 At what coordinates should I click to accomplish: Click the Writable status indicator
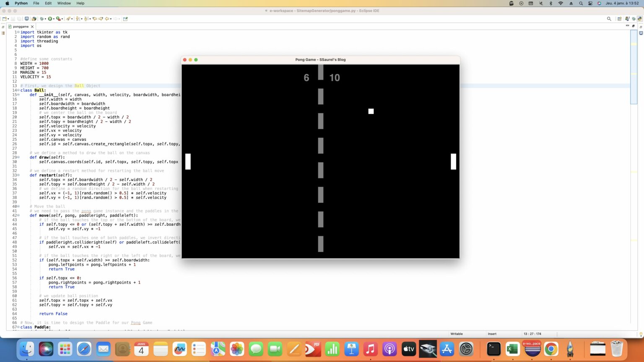[457, 334]
